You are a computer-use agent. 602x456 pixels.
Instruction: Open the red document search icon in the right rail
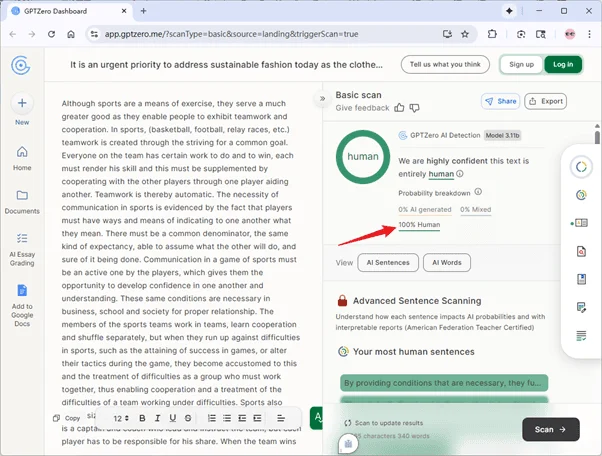click(581, 251)
